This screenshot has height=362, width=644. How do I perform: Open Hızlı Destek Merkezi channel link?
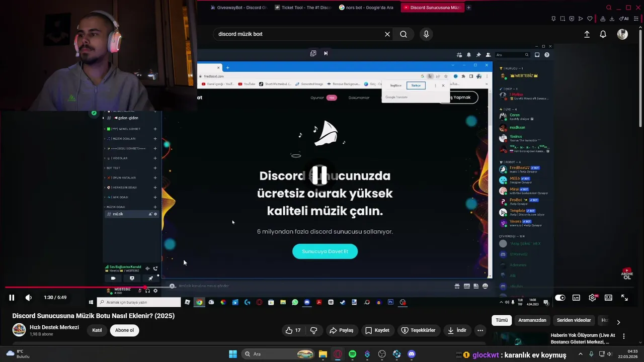[54, 327]
